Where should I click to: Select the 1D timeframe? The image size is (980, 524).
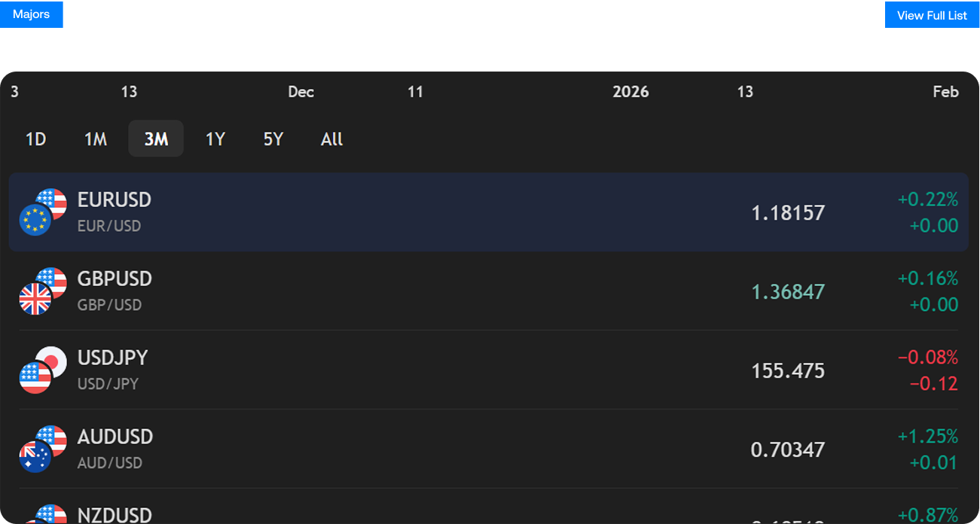pyautogui.click(x=35, y=139)
